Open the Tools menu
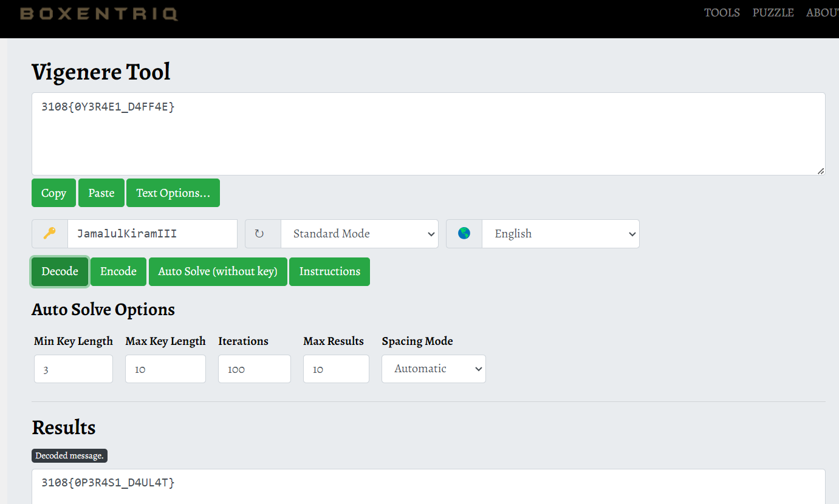 (x=722, y=13)
